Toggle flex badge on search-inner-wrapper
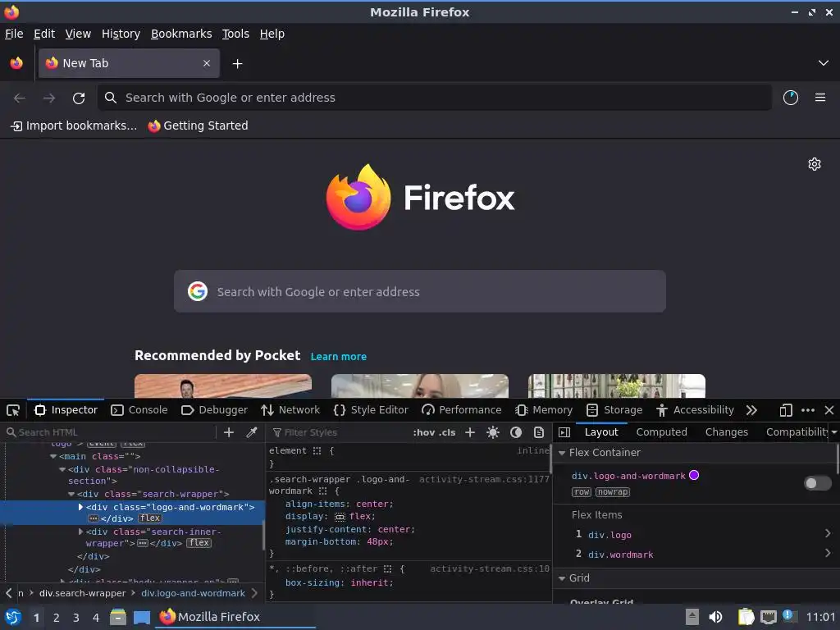Image resolution: width=840 pixels, height=630 pixels. (199, 543)
